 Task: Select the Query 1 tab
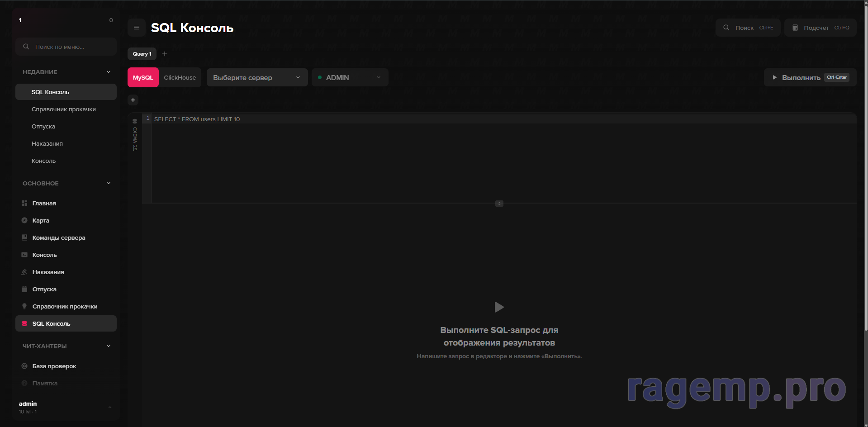pos(142,54)
